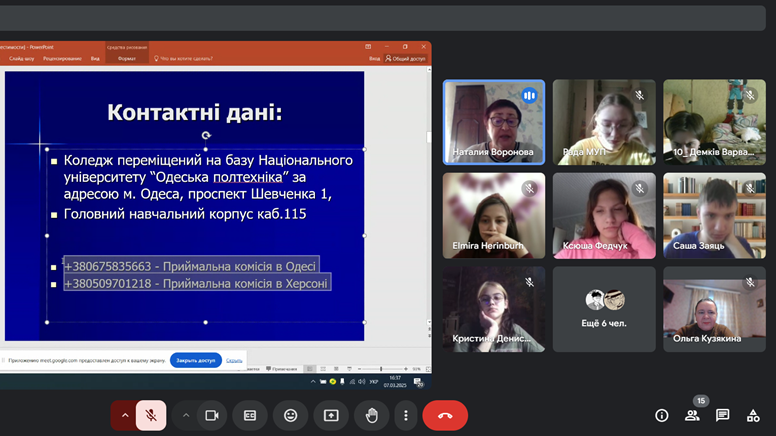776x436 pixels.
Task: Click 'Общий доступ' share button in PowerPoint
Action: click(x=405, y=58)
